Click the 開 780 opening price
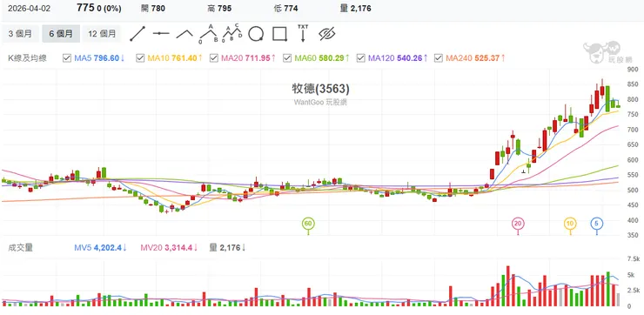Screen dimensions: 644x315 tap(152, 9)
